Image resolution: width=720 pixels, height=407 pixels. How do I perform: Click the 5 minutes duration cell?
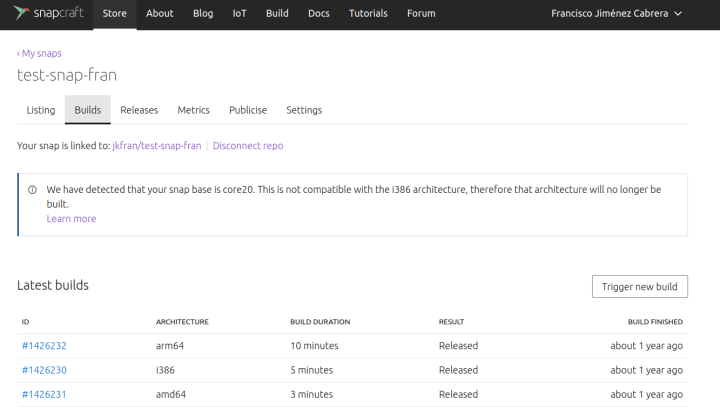311,370
